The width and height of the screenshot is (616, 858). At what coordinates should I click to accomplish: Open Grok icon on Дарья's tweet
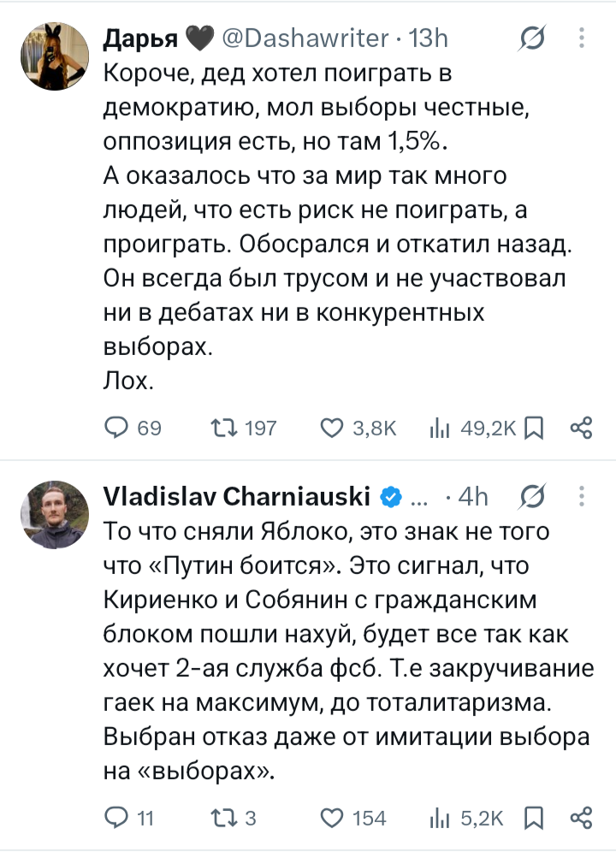532,38
